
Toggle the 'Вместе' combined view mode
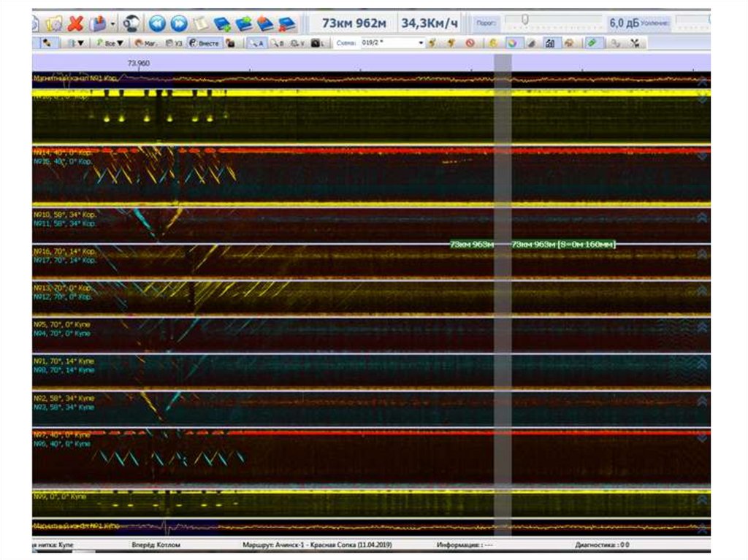[x=205, y=43]
